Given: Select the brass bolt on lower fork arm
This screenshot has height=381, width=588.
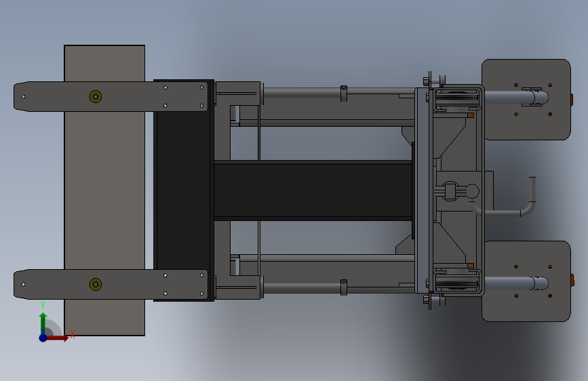Looking at the screenshot, I should coord(96,284).
